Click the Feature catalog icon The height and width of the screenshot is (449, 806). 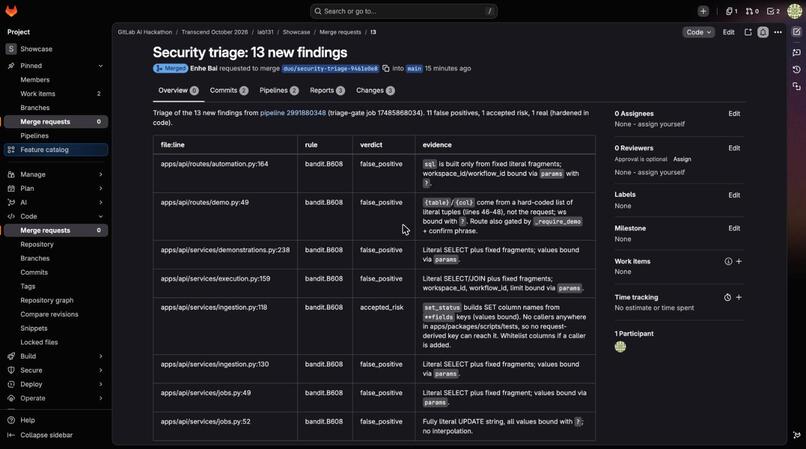point(11,150)
